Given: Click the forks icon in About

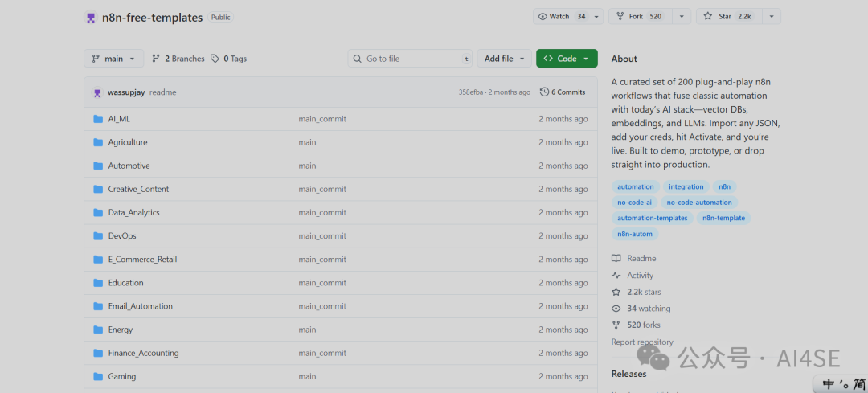Looking at the screenshot, I should (x=616, y=325).
